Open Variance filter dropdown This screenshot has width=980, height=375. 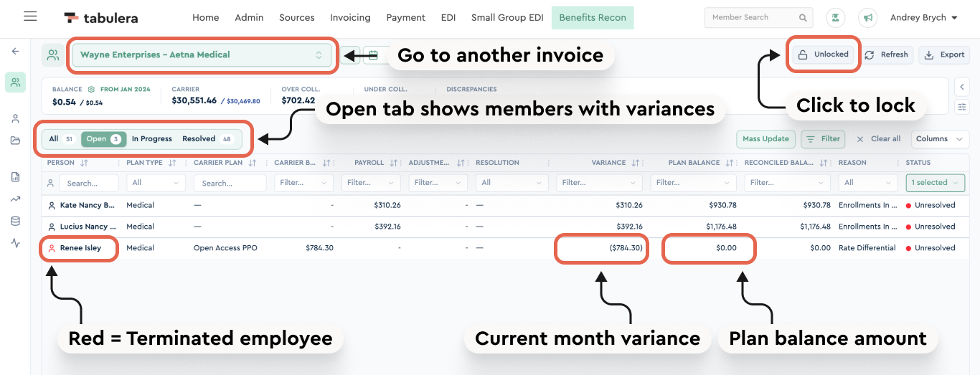[x=600, y=183]
